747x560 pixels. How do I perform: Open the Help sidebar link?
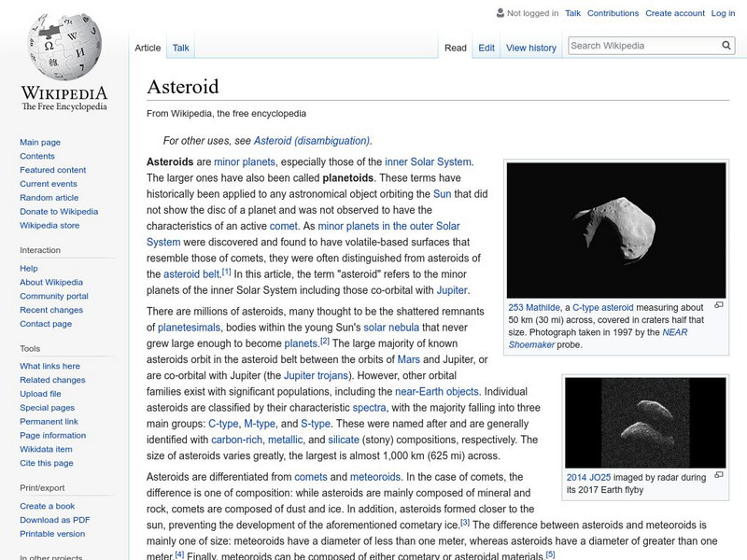pyautogui.click(x=29, y=268)
